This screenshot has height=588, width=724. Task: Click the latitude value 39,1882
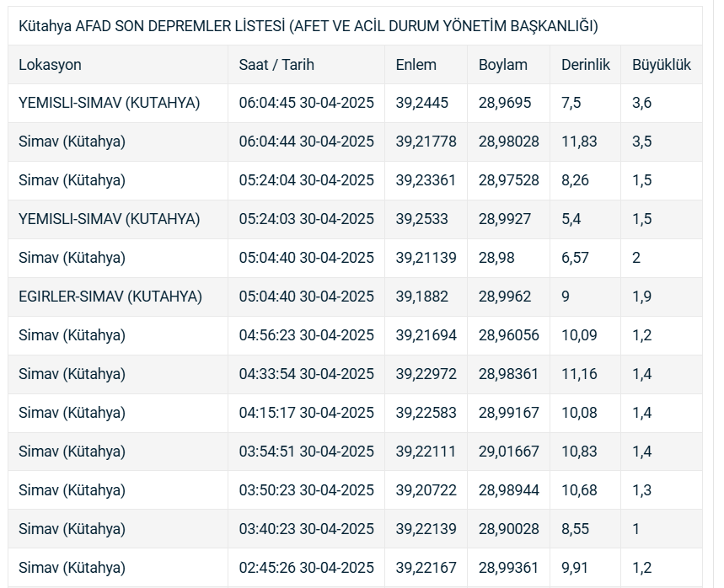pyautogui.click(x=422, y=297)
